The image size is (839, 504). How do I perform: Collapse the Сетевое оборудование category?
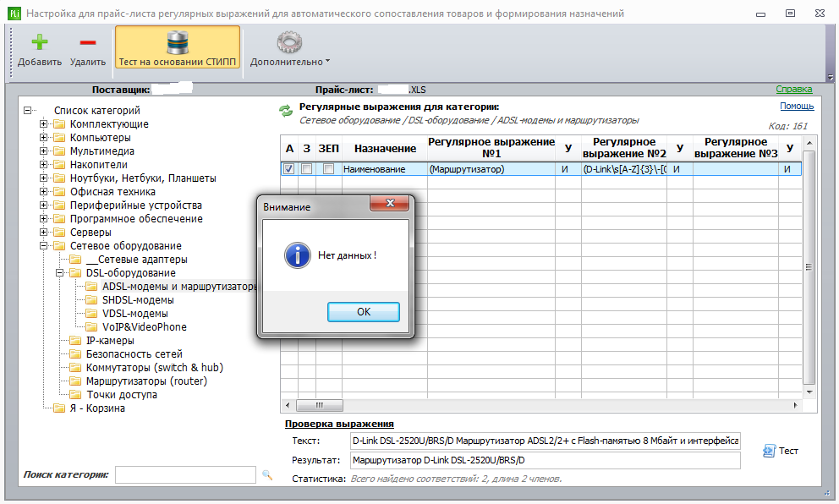[x=43, y=245]
